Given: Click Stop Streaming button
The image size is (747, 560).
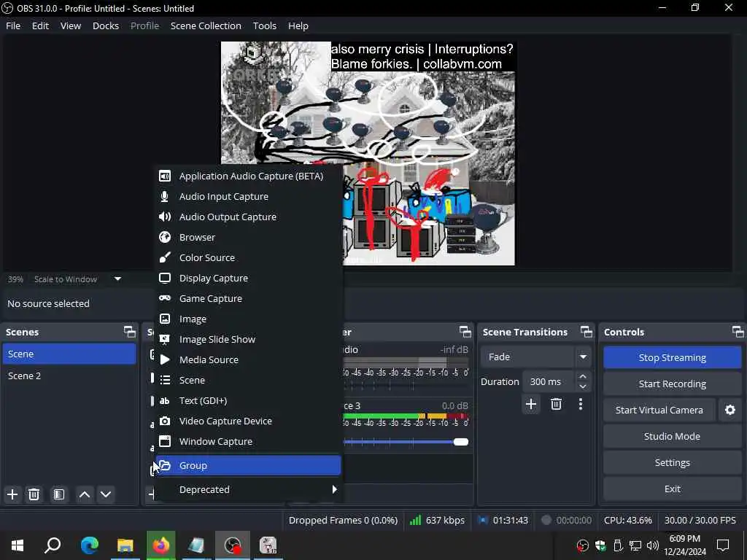Looking at the screenshot, I should click(x=672, y=357).
